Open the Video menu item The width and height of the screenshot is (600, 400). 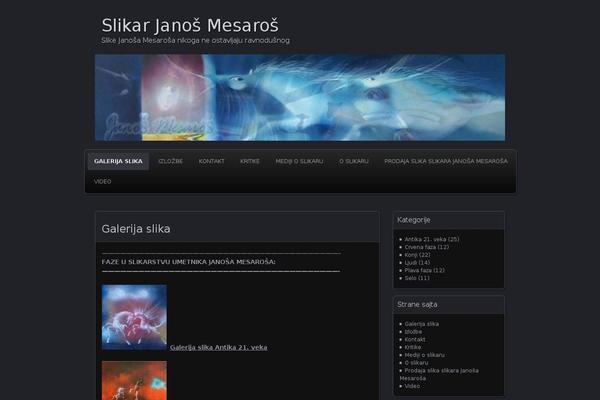click(103, 181)
